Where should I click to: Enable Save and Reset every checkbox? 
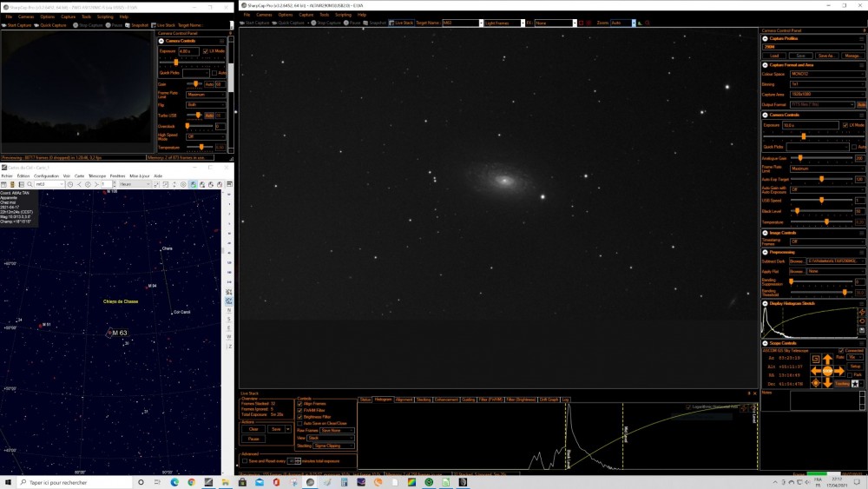point(245,460)
